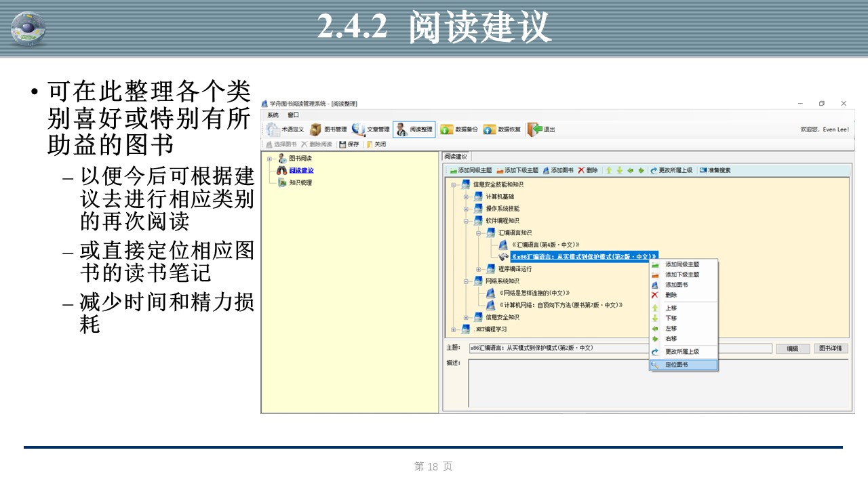Click 添加图书 in the tree toolbar
This screenshot has height=488, width=868.
[558, 170]
